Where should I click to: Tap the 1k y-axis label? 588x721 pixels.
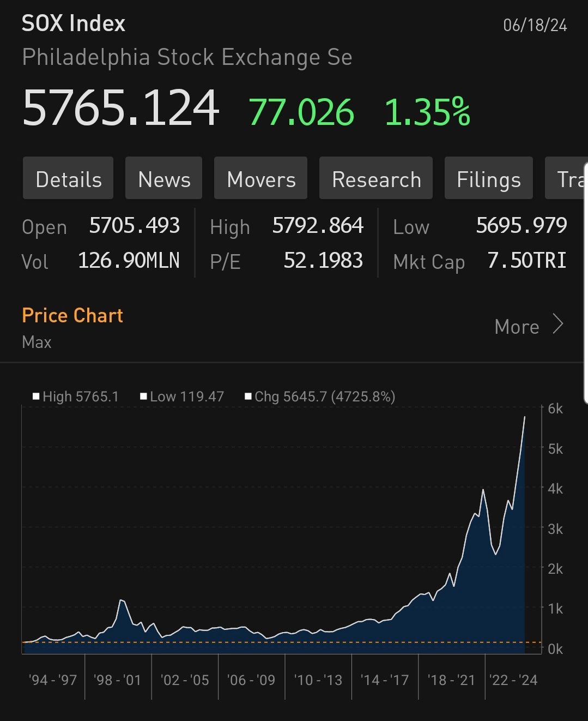(x=555, y=609)
